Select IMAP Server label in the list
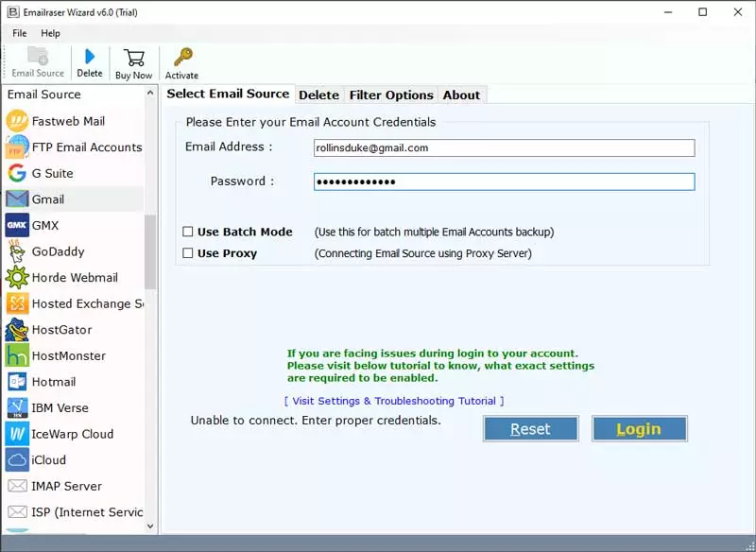756x552 pixels. coord(66,486)
